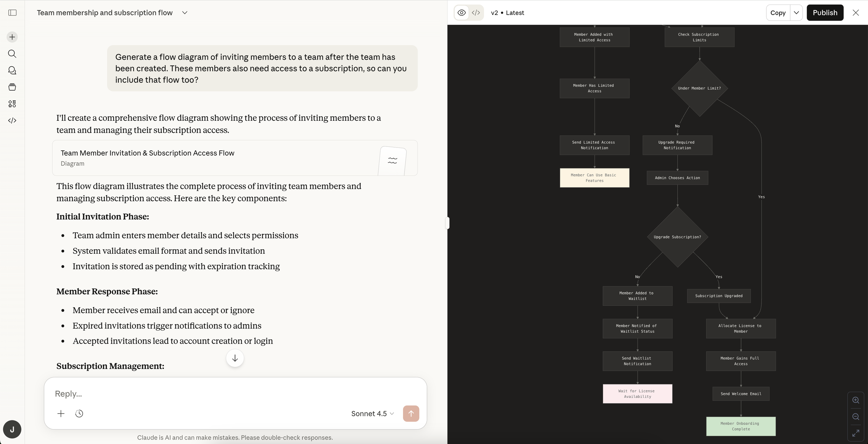Switch artifact to code view
This screenshot has width=868, height=444.
[476, 13]
